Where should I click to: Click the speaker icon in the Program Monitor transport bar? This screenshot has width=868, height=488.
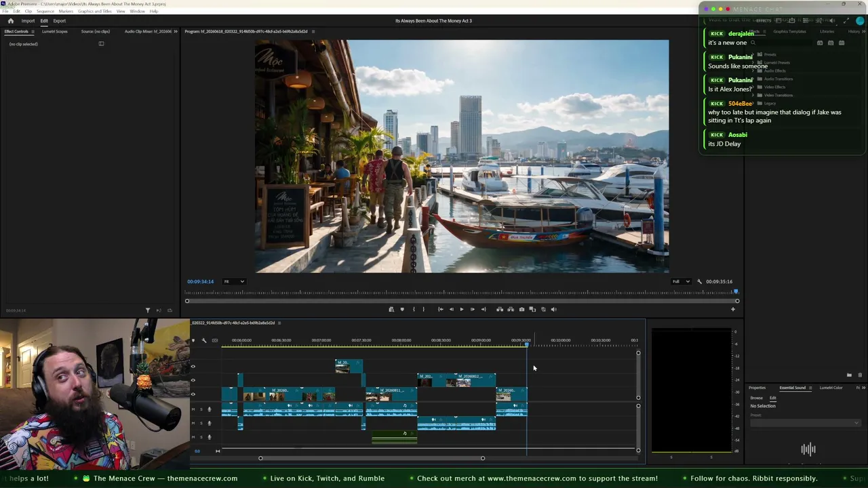tap(554, 310)
